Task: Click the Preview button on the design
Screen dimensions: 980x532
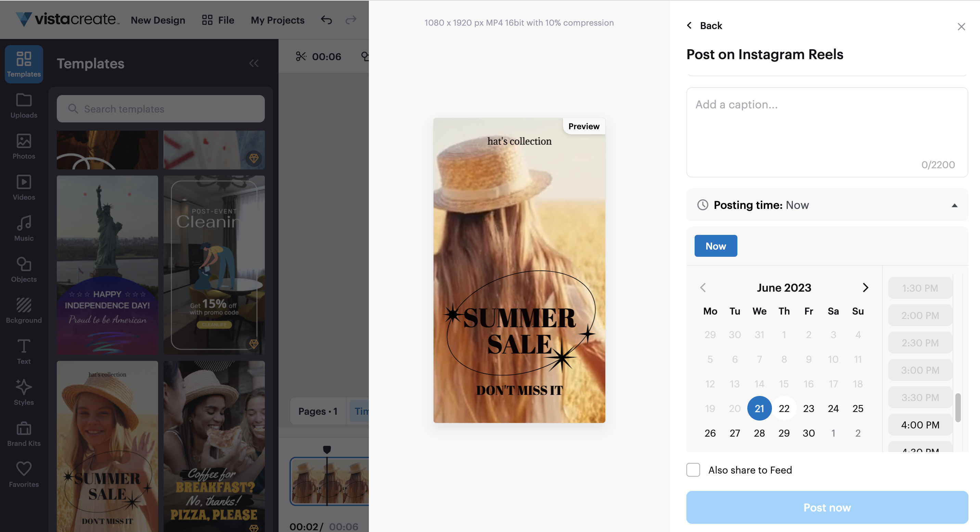Action: click(584, 126)
